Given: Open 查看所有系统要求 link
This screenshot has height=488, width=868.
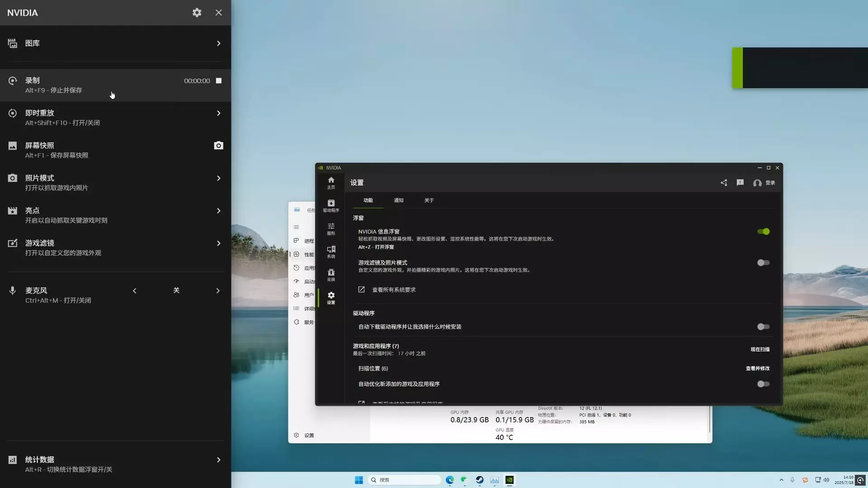Looking at the screenshot, I should (393, 290).
